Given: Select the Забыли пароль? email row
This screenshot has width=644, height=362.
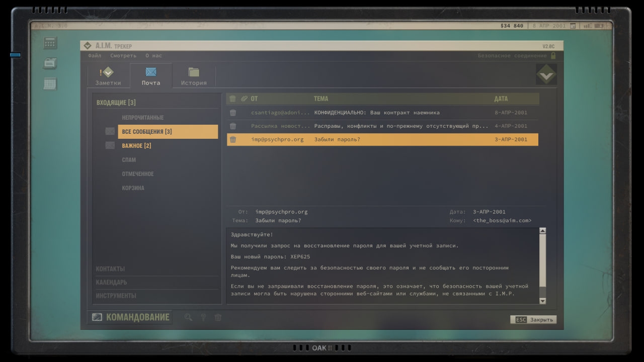Looking at the screenshot, I should pos(382,140).
